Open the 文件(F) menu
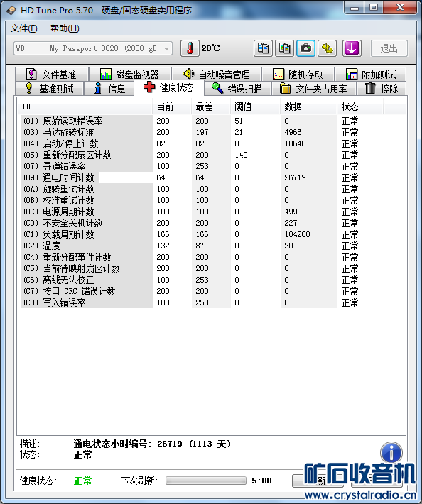 tap(24, 28)
